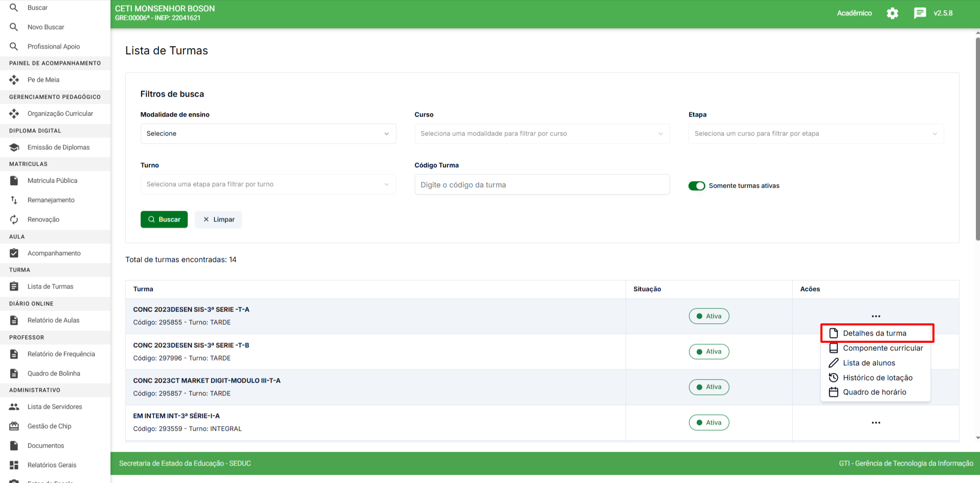Click the green Buscar button

pos(164,219)
